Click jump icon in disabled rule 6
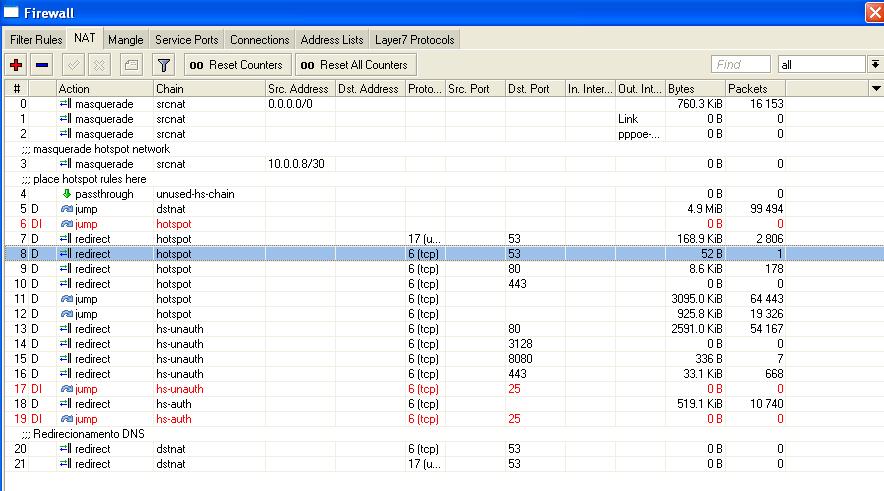 pos(67,224)
